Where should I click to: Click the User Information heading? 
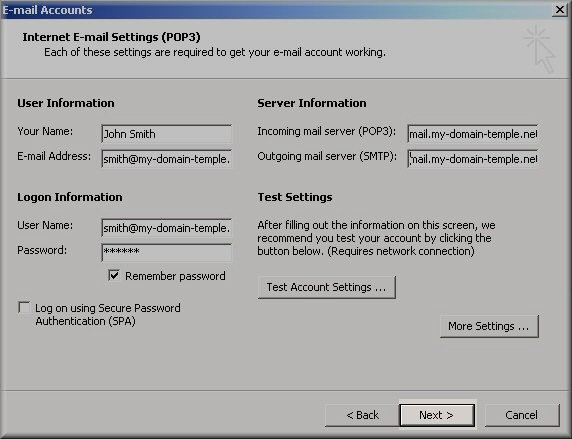(x=66, y=103)
